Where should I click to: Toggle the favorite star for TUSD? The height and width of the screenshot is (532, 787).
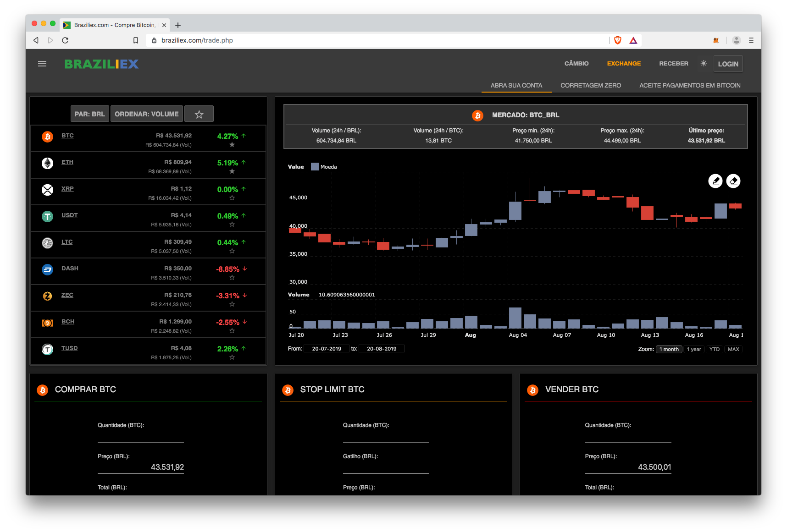pyautogui.click(x=232, y=357)
